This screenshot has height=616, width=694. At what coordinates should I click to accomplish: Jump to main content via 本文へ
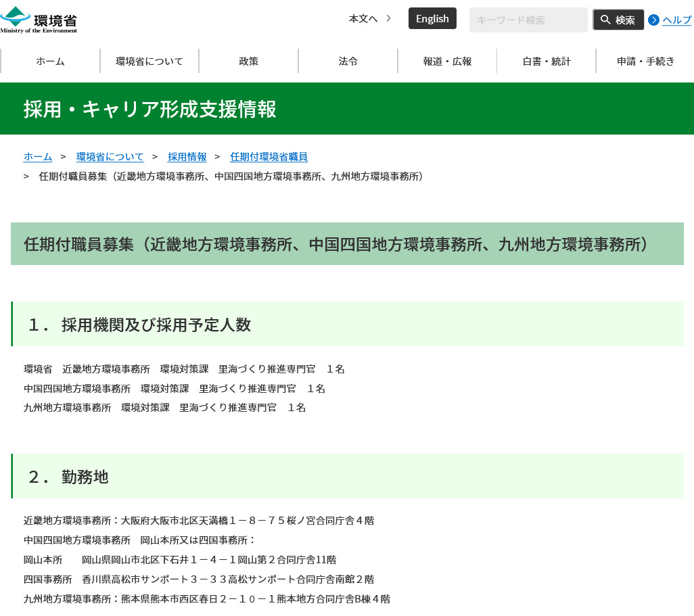[x=363, y=18]
